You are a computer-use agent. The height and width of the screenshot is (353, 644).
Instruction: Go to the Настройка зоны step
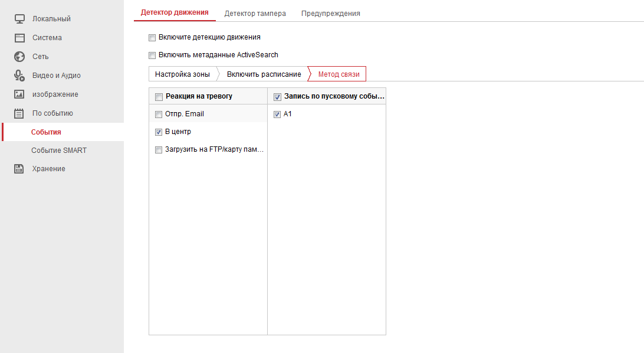point(183,74)
